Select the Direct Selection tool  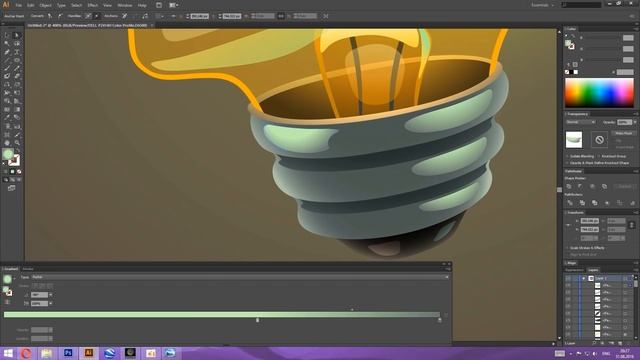(x=17, y=36)
